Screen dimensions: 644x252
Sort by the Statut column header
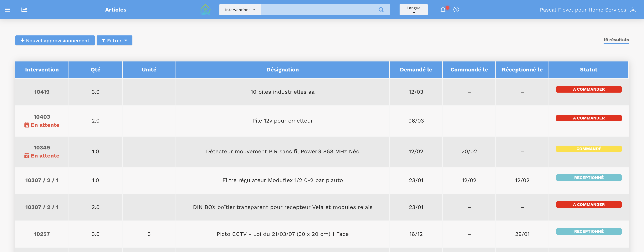589,70
